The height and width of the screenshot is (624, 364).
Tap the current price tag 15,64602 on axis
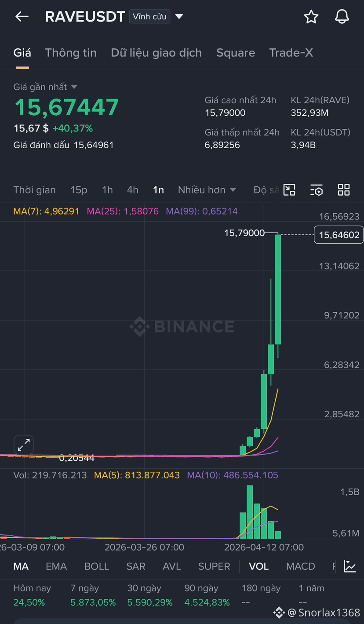339,235
